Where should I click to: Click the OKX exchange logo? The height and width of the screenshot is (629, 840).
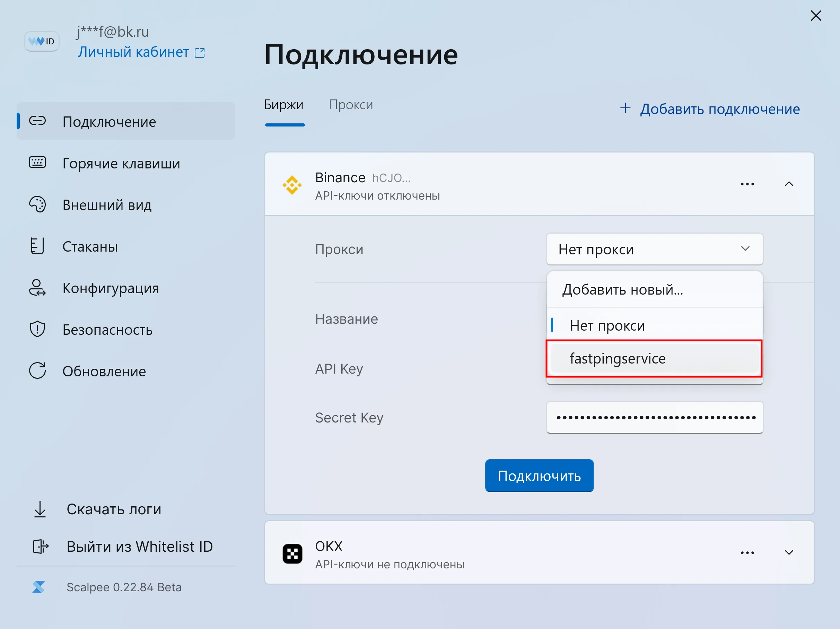[x=292, y=554]
